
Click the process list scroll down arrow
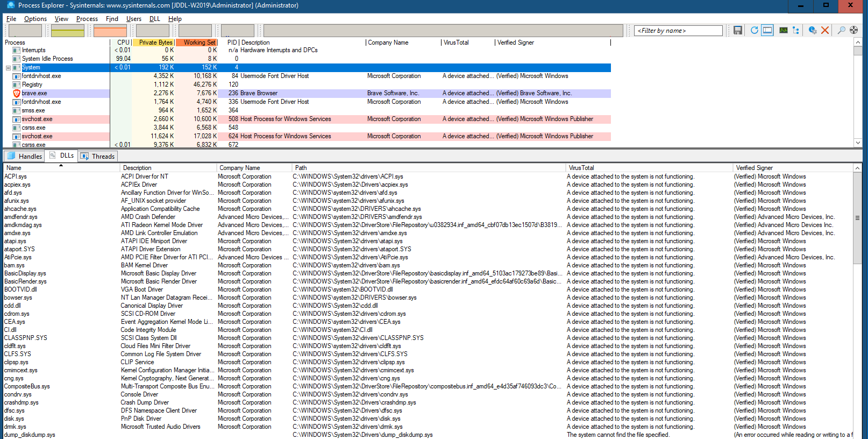click(x=858, y=143)
